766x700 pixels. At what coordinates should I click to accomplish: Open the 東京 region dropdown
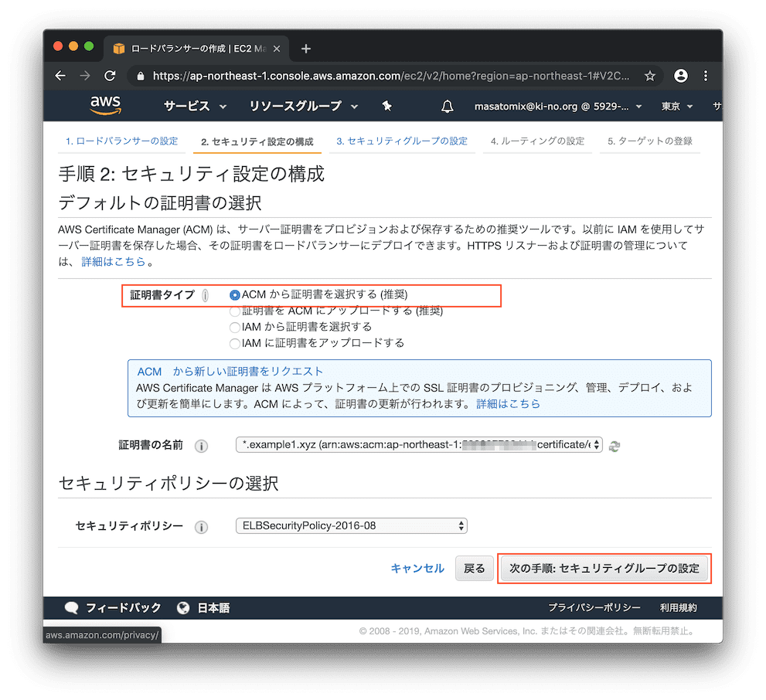pyautogui.click(x=677, y=106)
